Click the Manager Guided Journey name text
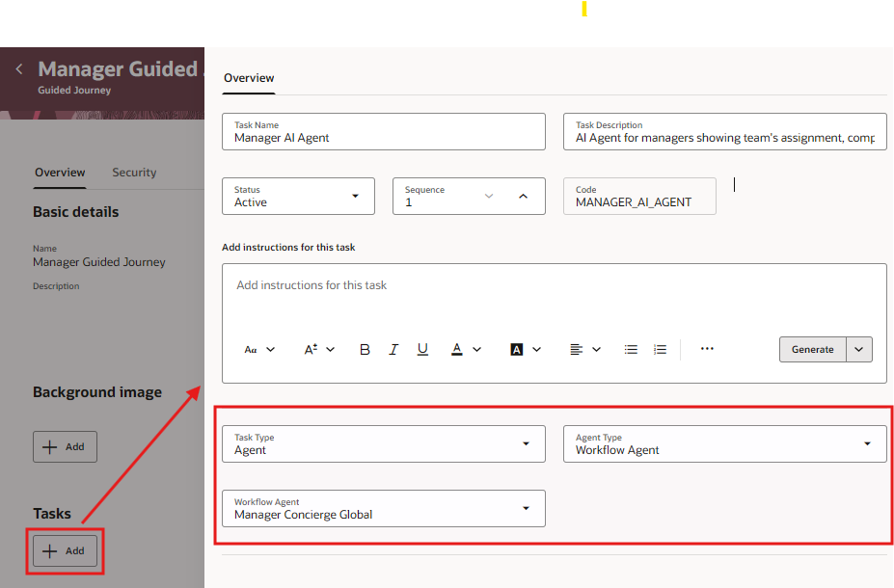Viewport: 894px width, 588px height. click(x=99, y=262)
